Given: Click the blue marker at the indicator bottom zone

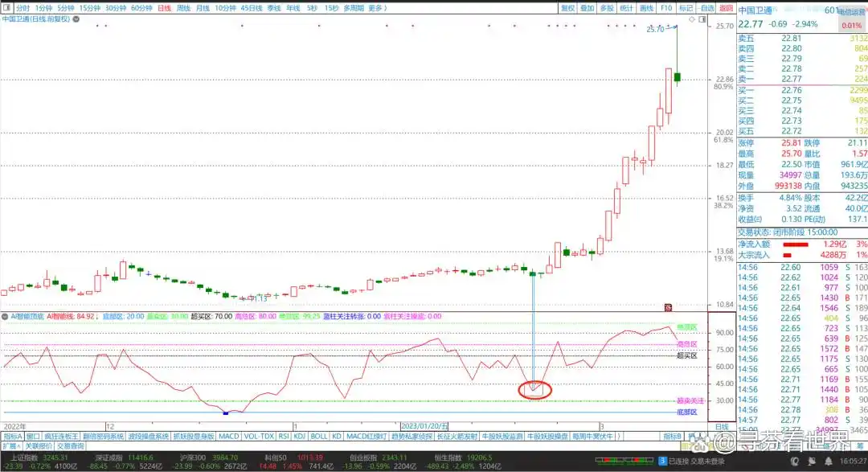Looking at the screenshot, I should 226,412.
